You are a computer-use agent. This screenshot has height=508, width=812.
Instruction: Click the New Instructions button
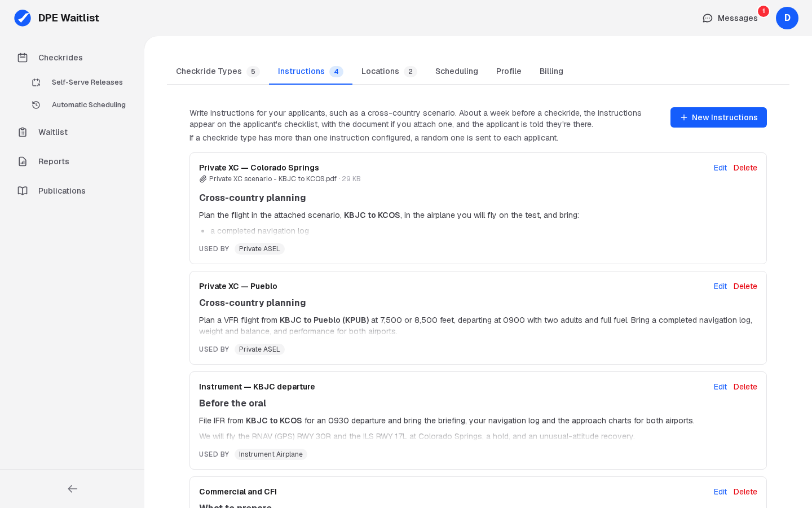click(x=718, y=117)
